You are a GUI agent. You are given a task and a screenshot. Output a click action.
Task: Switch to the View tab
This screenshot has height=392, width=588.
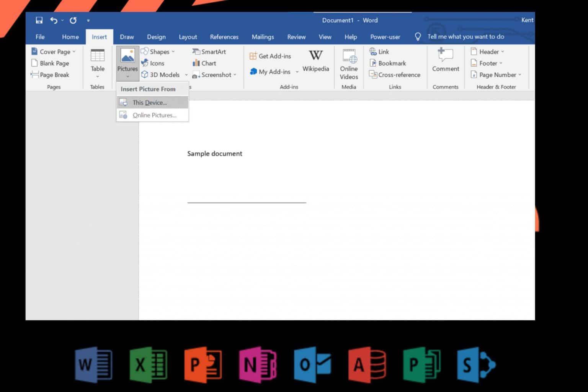click(325, 37)
